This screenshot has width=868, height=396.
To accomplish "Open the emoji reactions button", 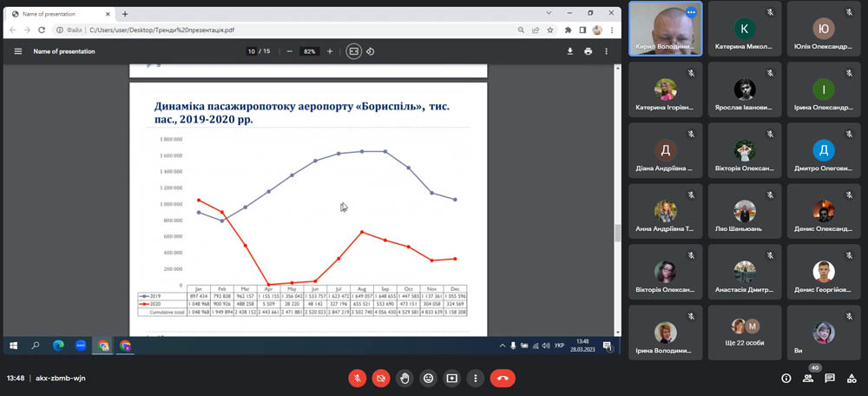I will [428, 378].
